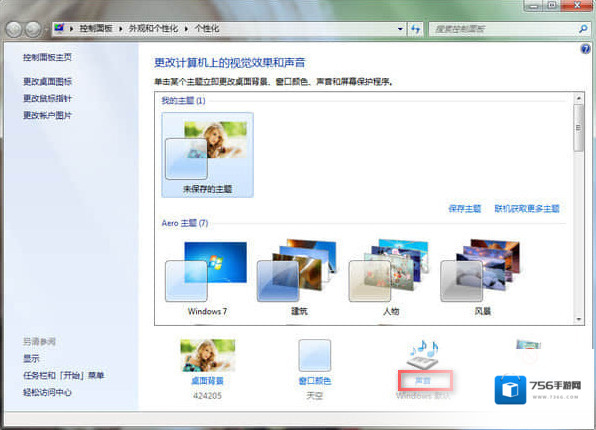
Task: Click the Forward navigation arrow button
Action: click(x=33, y=29)
